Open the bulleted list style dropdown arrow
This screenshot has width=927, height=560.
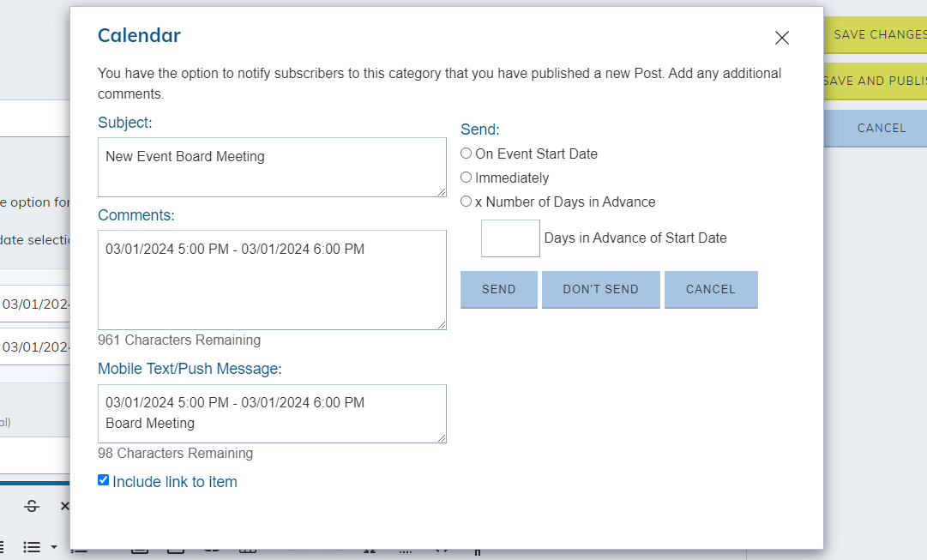54,547
